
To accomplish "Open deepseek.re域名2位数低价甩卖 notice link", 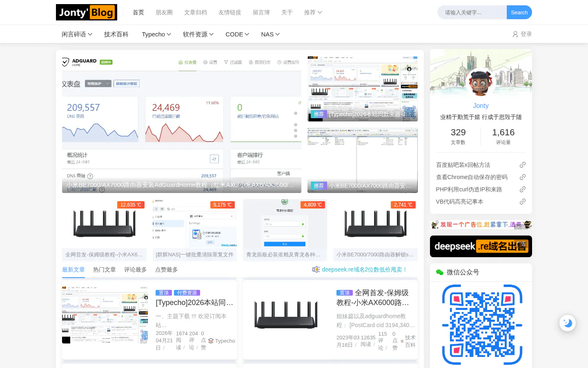I will [364, 269].
